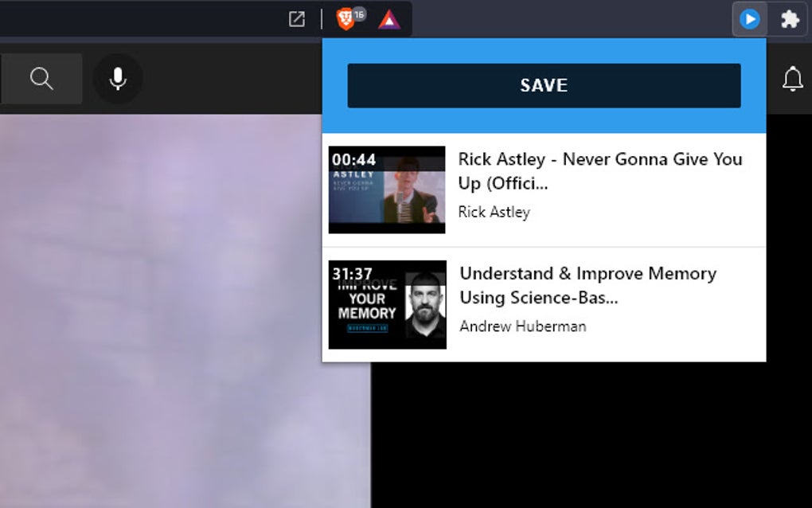This screenshot has height=508, width=812.
Task: Open the Understand & Improve Memory video
Action: (587, 284)
